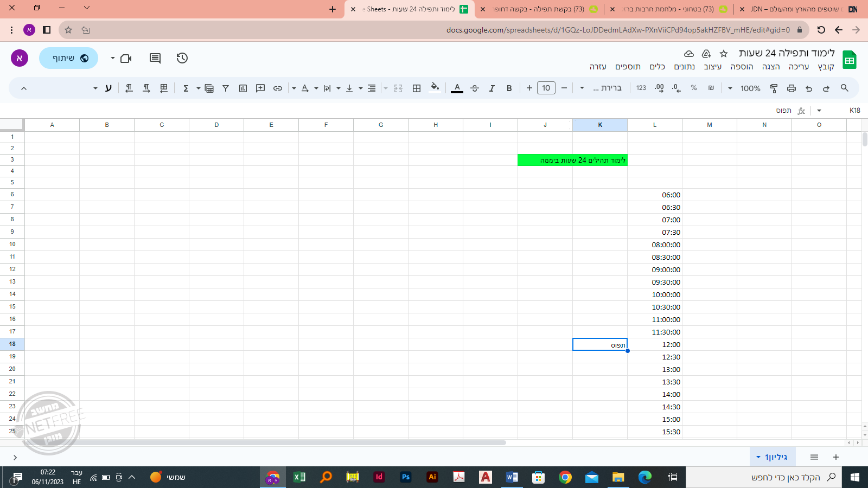Open the name box dropdown arrow
The width and height of the screenshot is (868, 488).
[x=819, y=111]
